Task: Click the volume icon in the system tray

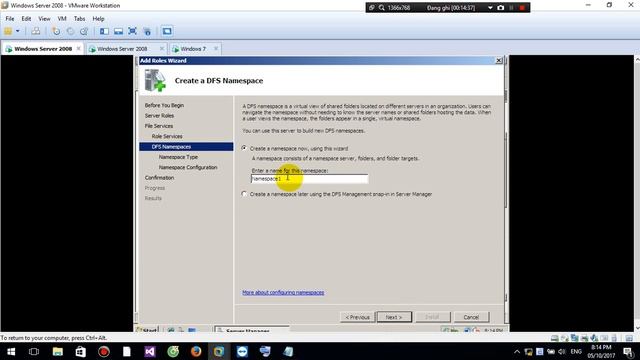Action: [x=562, y=351]
